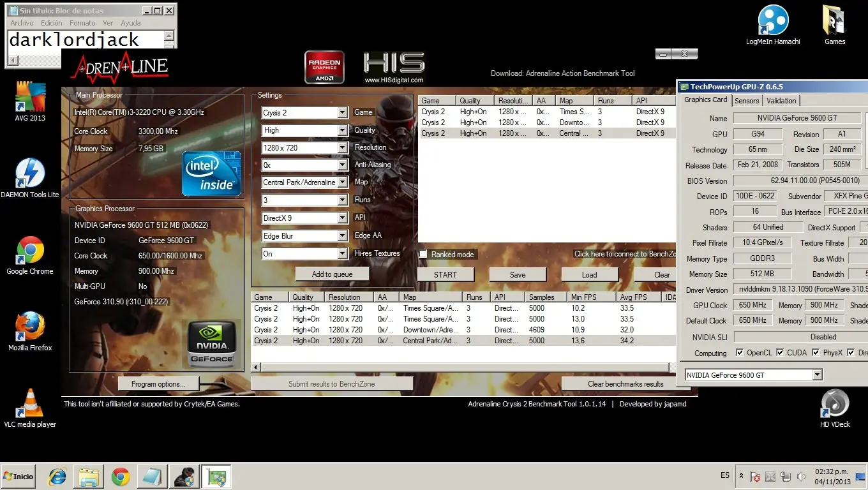
Task: Select Central Park row in queue list
Action: (547, 133)
